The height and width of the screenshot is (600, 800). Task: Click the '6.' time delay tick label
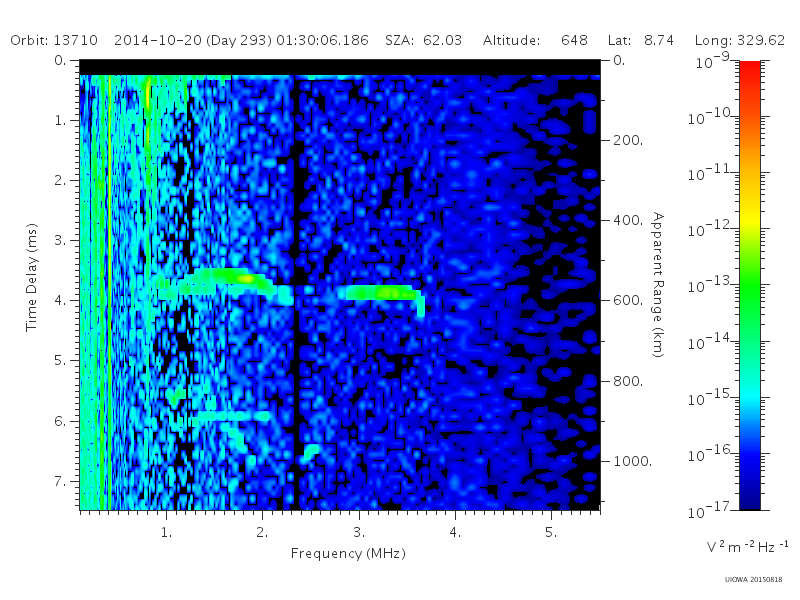click(x=61, y=421)
